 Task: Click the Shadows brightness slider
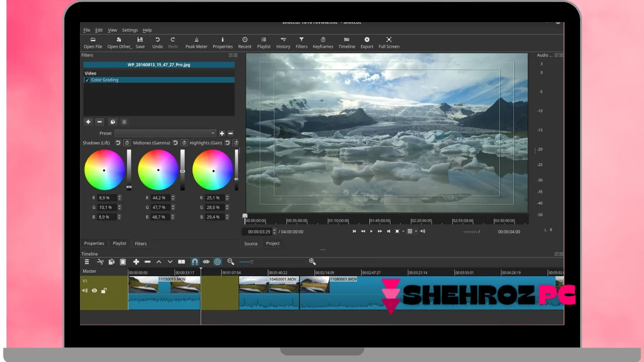129,170
